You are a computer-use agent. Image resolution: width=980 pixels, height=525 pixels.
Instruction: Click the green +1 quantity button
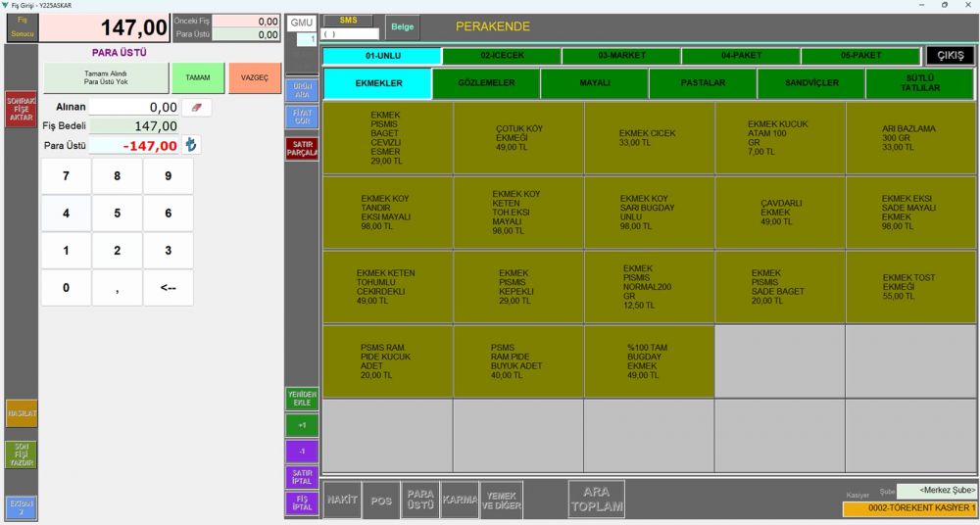[x=302, y=425]
